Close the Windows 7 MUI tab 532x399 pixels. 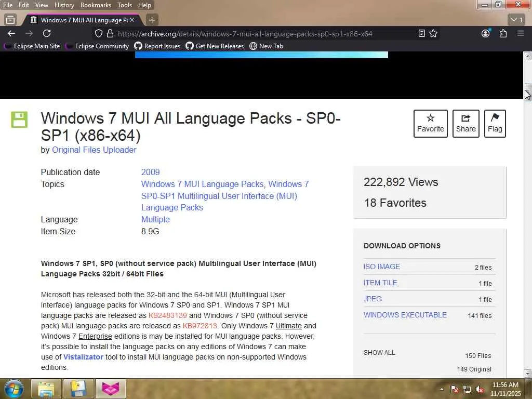coord(132,20)
